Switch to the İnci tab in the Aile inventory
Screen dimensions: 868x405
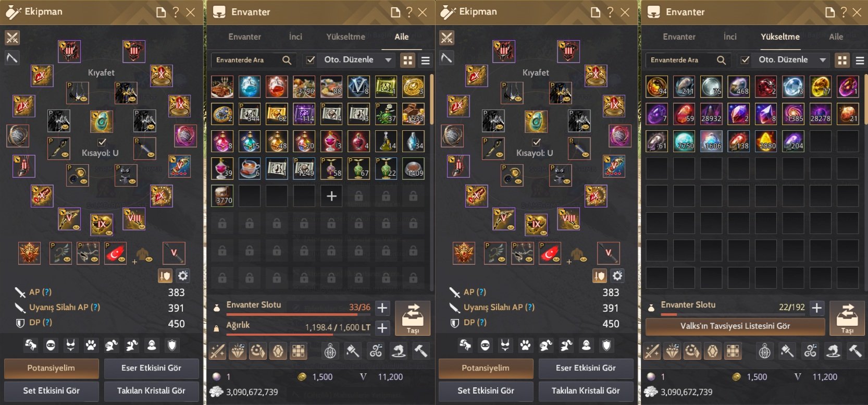pos(295,37)
